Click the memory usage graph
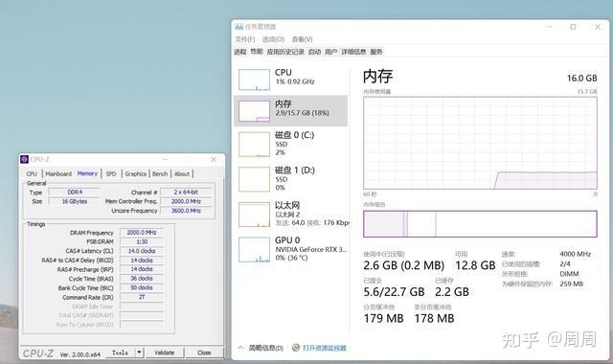 tap(480, 143)
